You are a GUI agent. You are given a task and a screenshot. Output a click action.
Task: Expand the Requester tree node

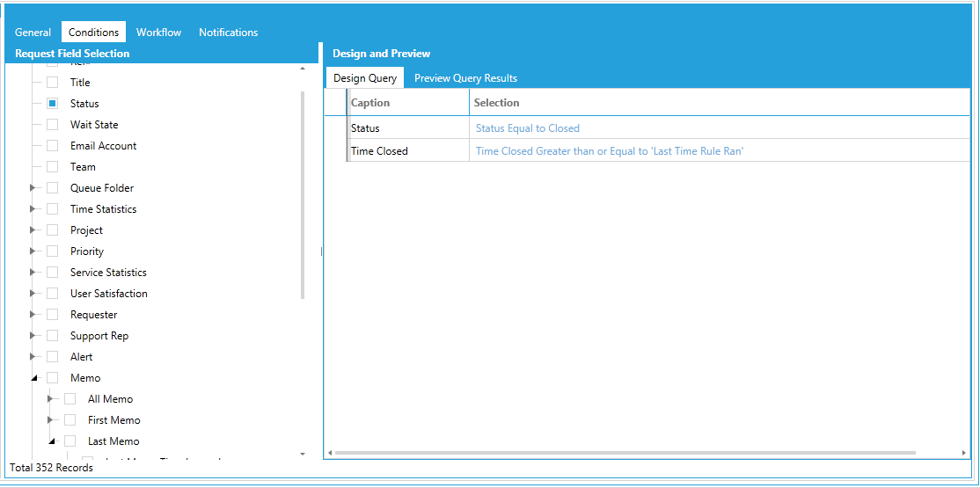[33, 314]
